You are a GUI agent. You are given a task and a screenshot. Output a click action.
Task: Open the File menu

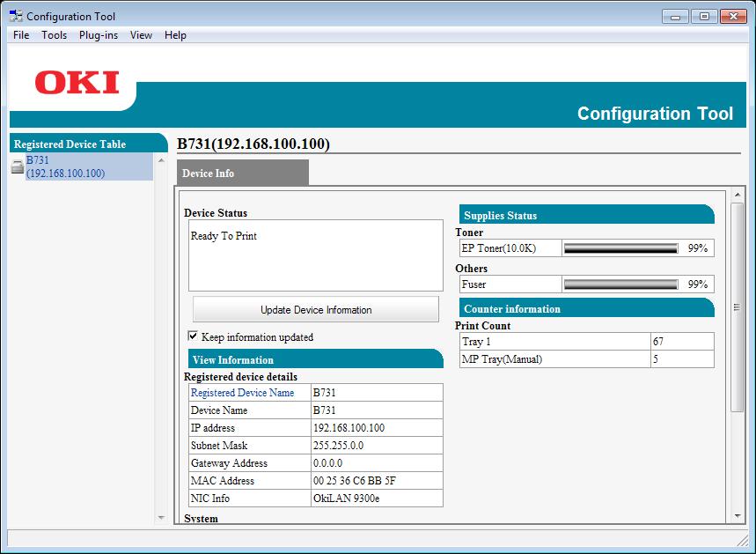[x=21, y=35]
